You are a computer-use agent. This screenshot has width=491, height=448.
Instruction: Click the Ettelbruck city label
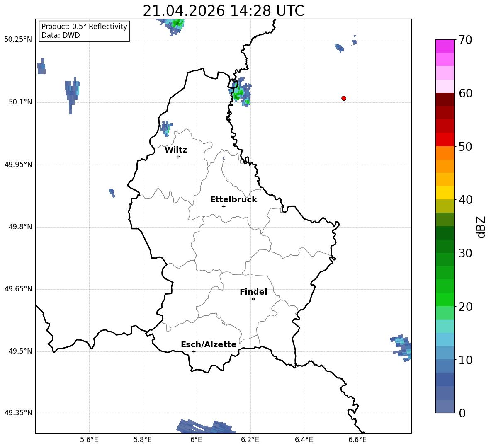click(233, 200)
